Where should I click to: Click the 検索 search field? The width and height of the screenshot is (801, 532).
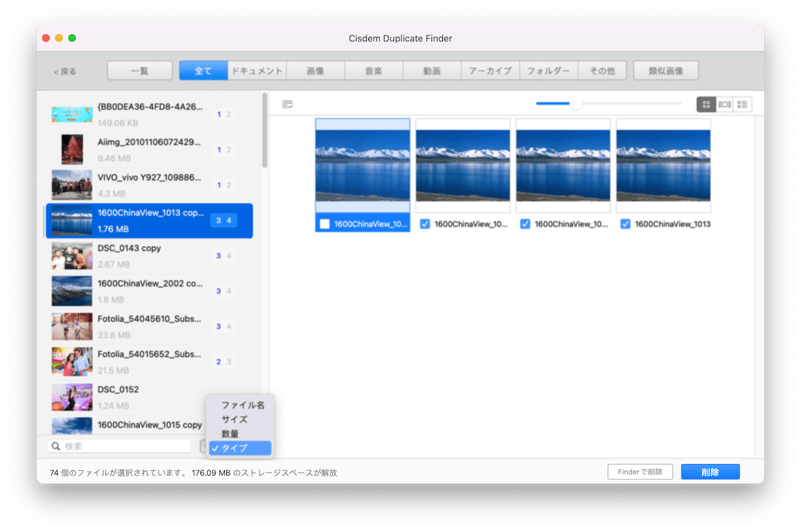click(x=126, y=446)
